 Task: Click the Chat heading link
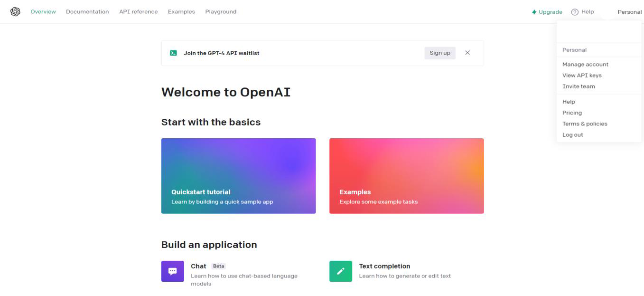pos(198,266)
